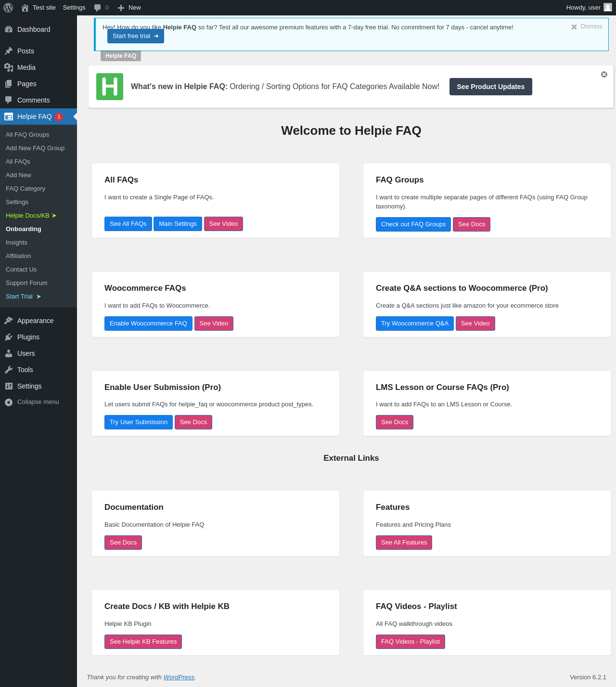The image size is (616, 687).
Task: Click the green Helpie H logo
Action: [110, 87]
